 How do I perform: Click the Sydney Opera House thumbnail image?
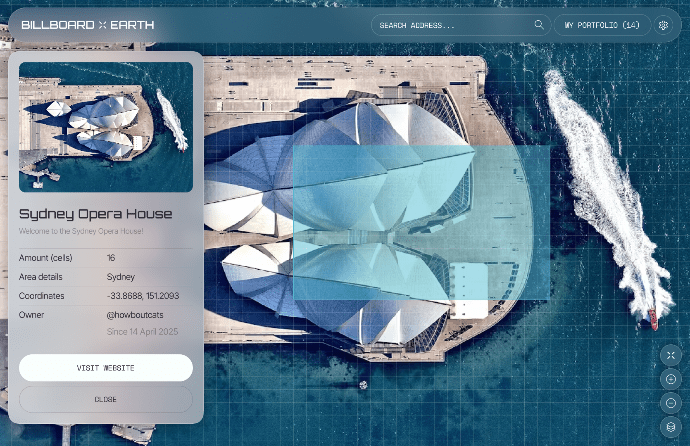coord(106,127)
